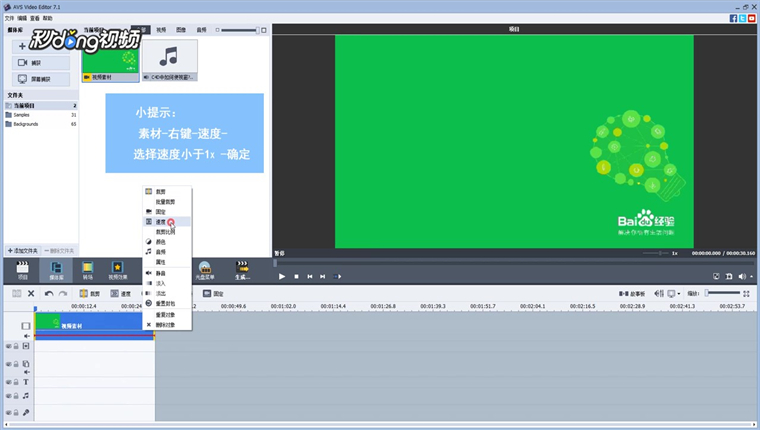Screen dimensions: 760x430
Task: Step to previous frame
Action: [x=310, y=276]
